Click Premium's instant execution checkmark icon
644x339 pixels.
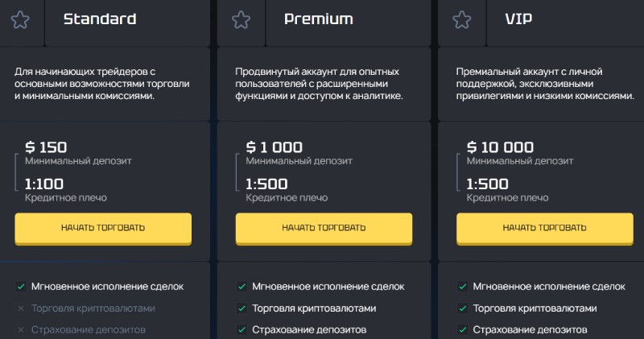click(241, 286)
